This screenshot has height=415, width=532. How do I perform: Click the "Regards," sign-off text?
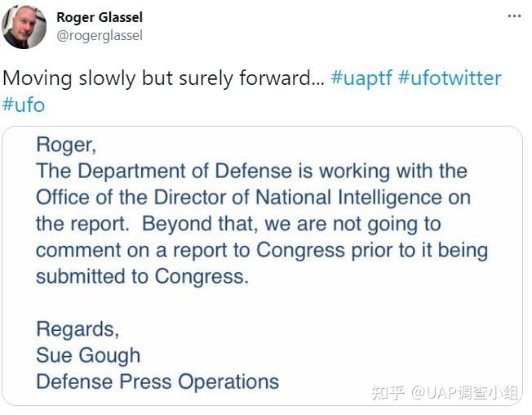click(78, 329)
